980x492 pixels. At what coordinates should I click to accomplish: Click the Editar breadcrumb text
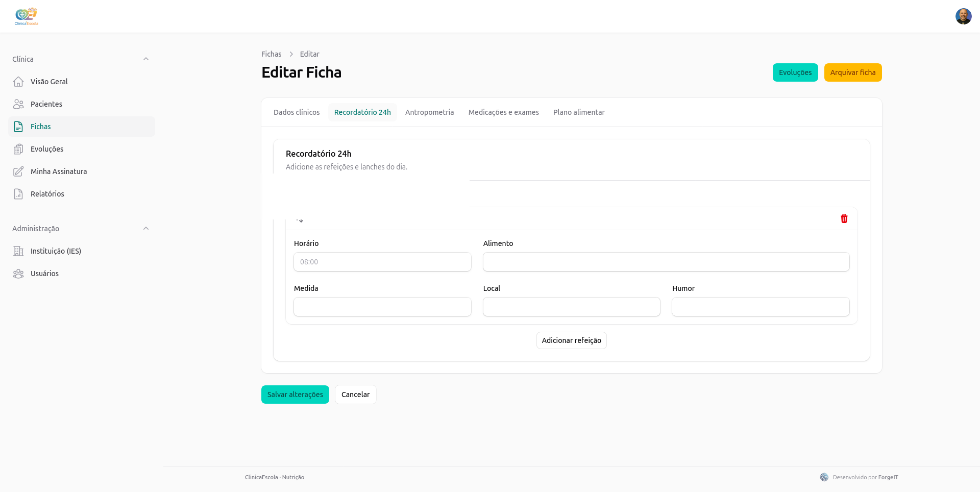pos(309,54)
